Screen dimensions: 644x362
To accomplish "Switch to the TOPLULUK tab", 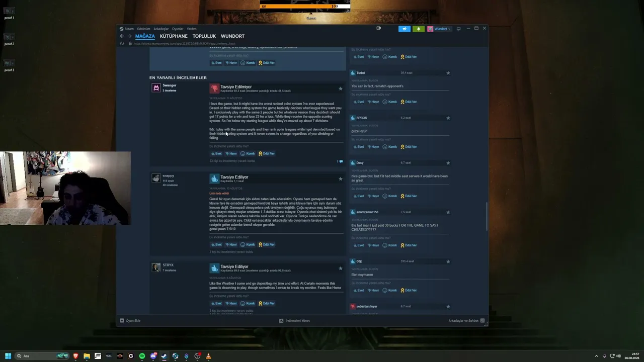I will tap(204, 36).
